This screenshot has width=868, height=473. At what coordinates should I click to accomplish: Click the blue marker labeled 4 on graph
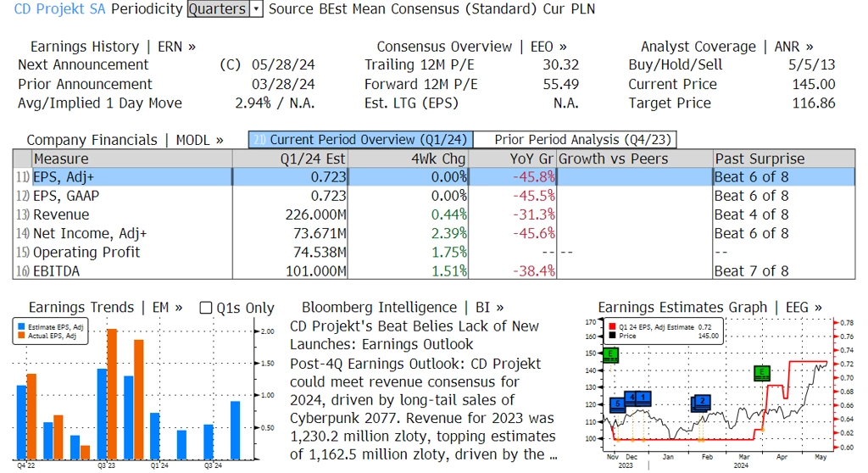click(632, 398)
